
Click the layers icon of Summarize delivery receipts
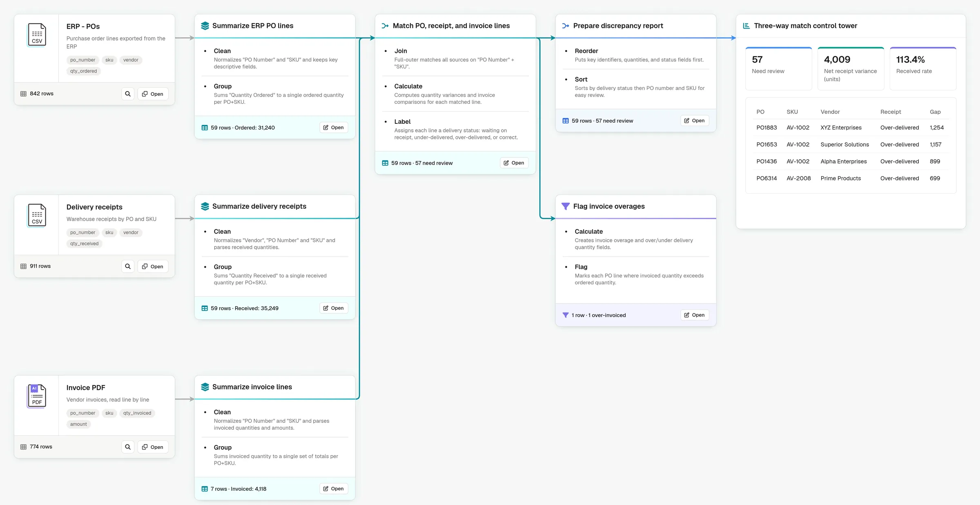pos(205,206)
